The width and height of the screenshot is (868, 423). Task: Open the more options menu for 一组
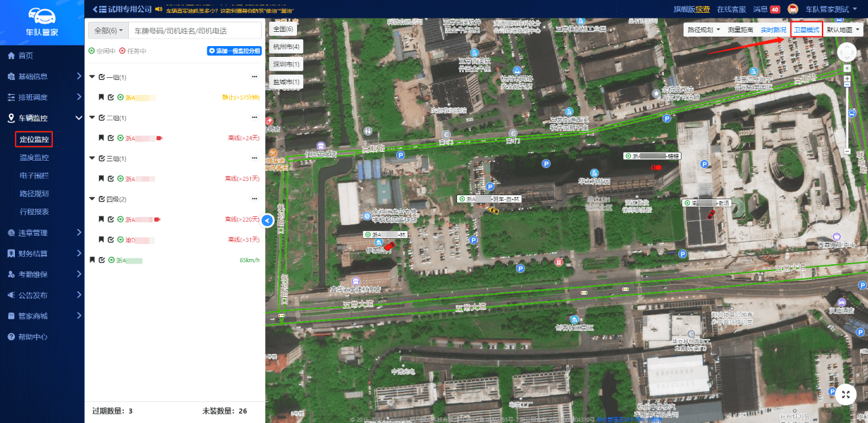[x=254, y=77]
